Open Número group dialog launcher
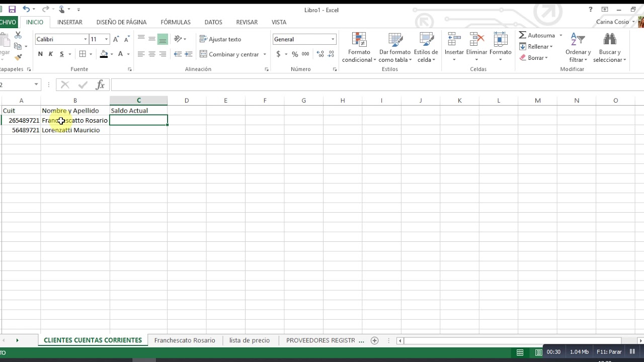 [x=335, y=69]
